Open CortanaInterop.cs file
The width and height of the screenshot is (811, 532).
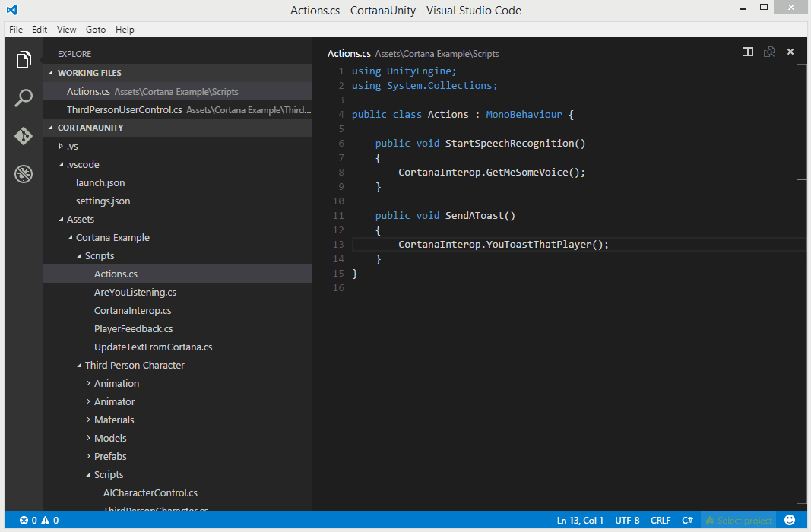pos(132,310)
